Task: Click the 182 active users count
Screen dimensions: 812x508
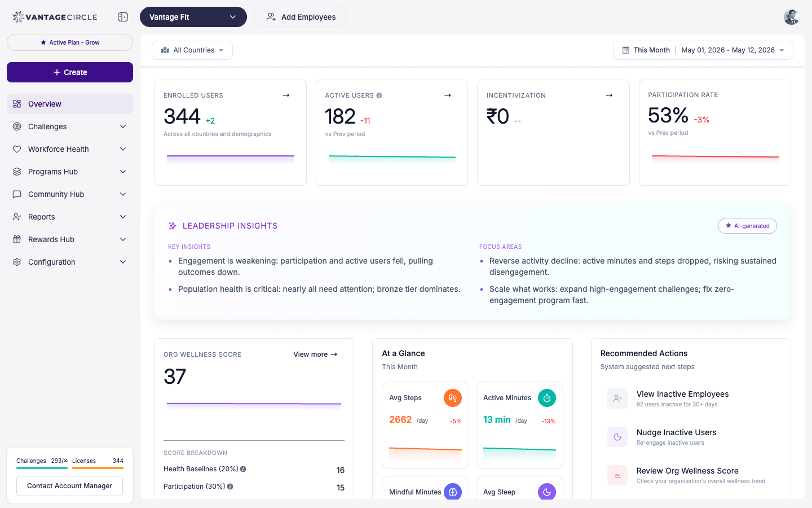Action: 340,116
